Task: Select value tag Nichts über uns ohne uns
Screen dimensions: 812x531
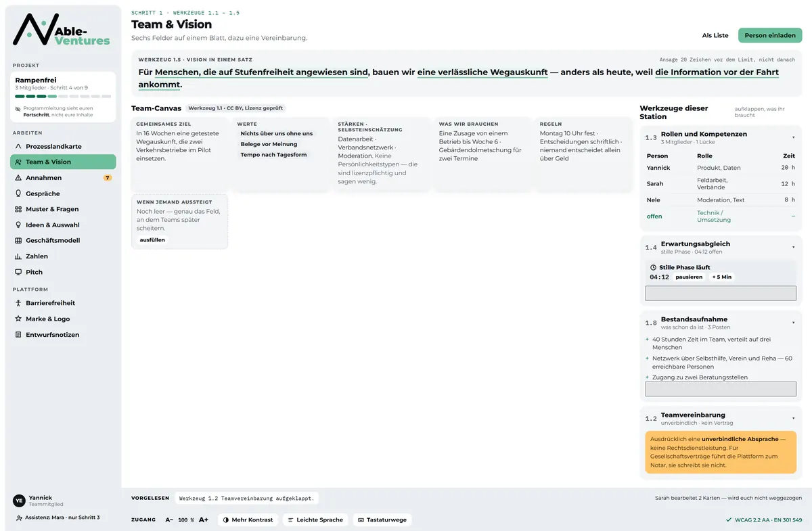Action: [277, 134]
